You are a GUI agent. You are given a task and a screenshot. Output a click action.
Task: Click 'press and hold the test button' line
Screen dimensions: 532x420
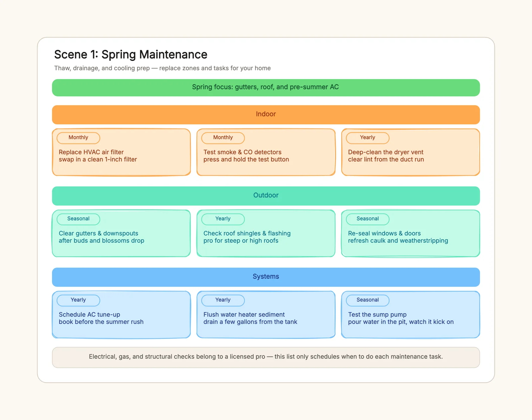[246, 159]
